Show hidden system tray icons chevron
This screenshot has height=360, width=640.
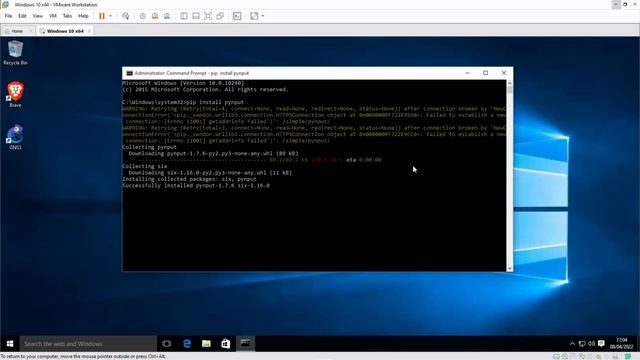click(572, 344)
